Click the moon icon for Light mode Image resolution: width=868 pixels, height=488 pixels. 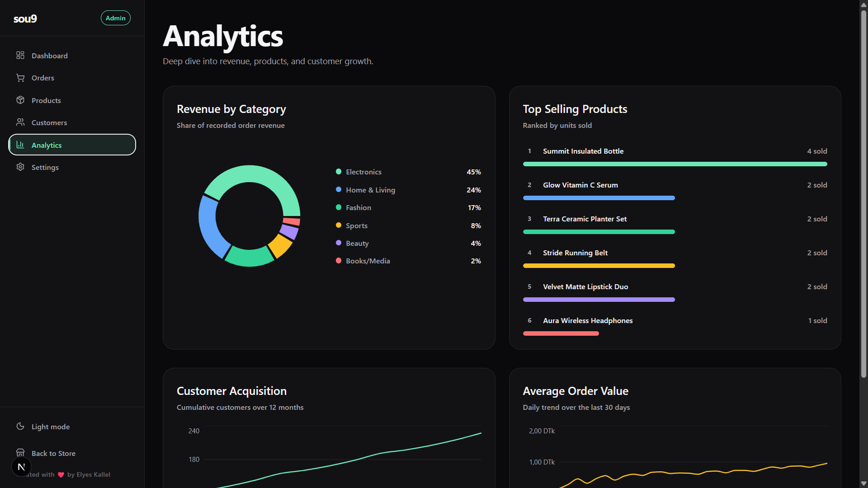click(20, 426)
